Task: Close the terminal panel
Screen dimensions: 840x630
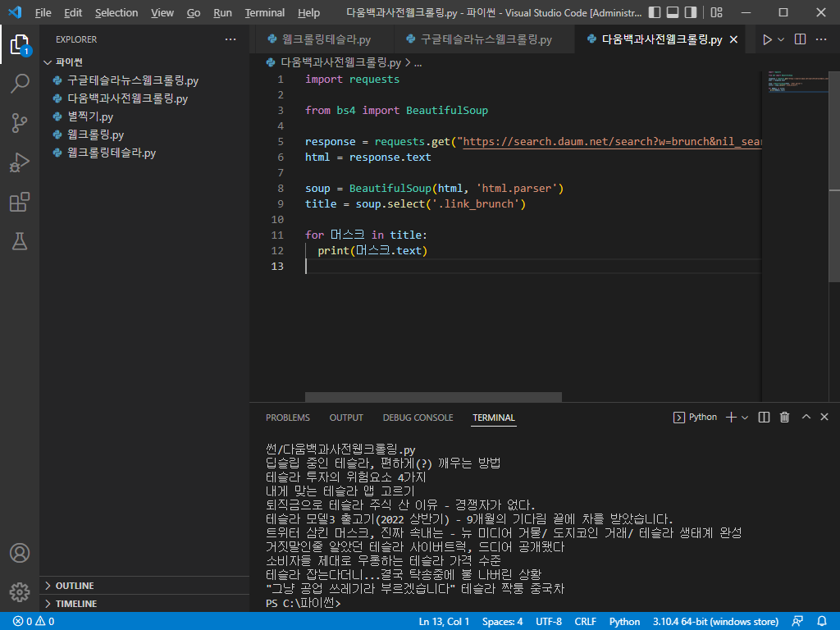Action: [824, 417]
